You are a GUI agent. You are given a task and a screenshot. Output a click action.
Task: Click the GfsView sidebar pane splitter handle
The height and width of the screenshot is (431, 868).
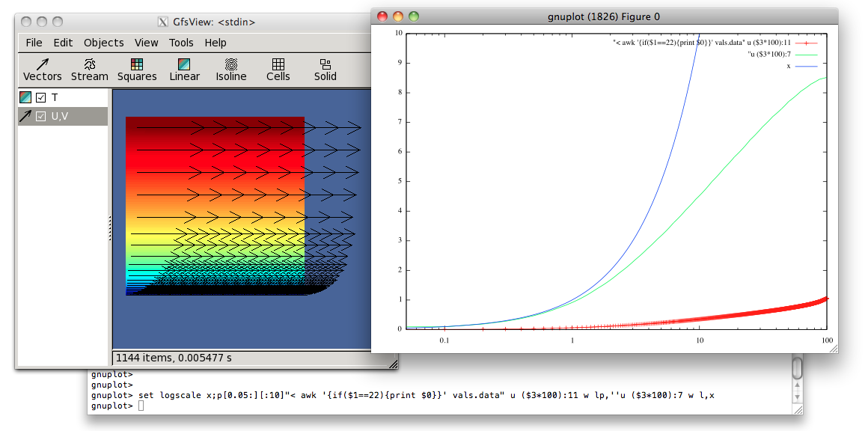[110, 228]
